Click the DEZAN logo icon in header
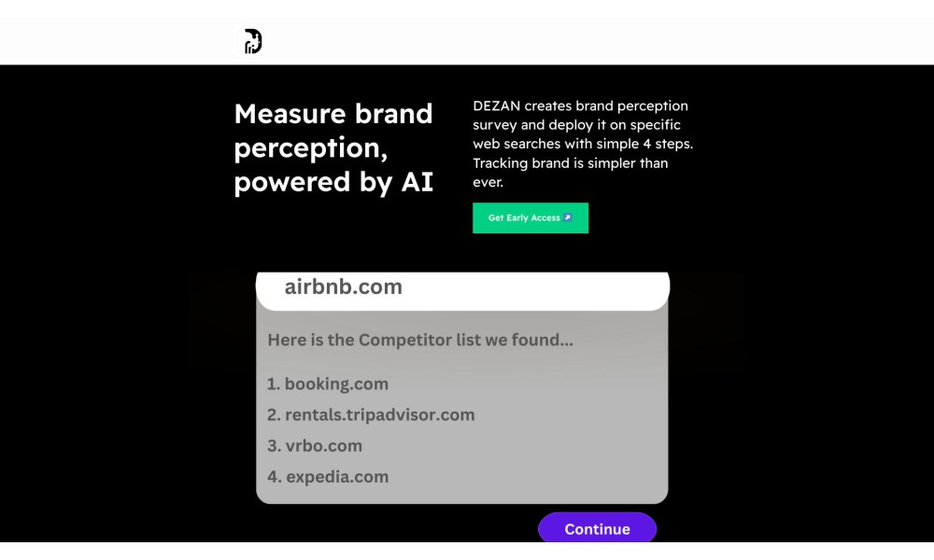This screenshot has height=560, width=934. pyautogui.click(x=253, y=41)
